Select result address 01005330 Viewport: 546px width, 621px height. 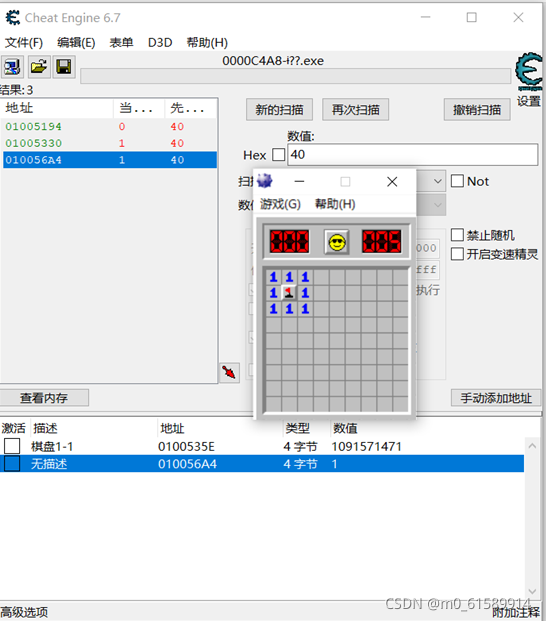[x=33, y=143]
